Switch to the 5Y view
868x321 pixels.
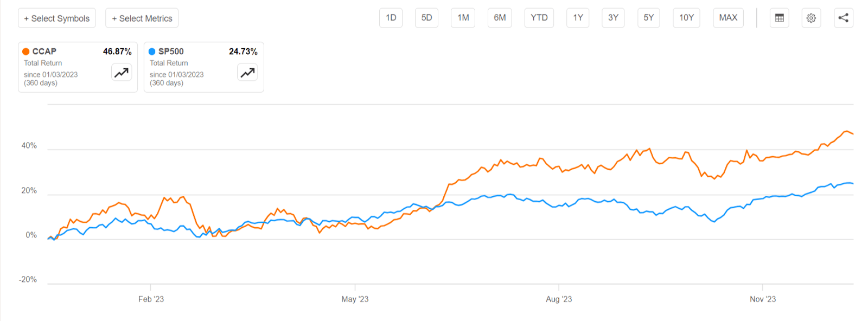pos(648,17)
